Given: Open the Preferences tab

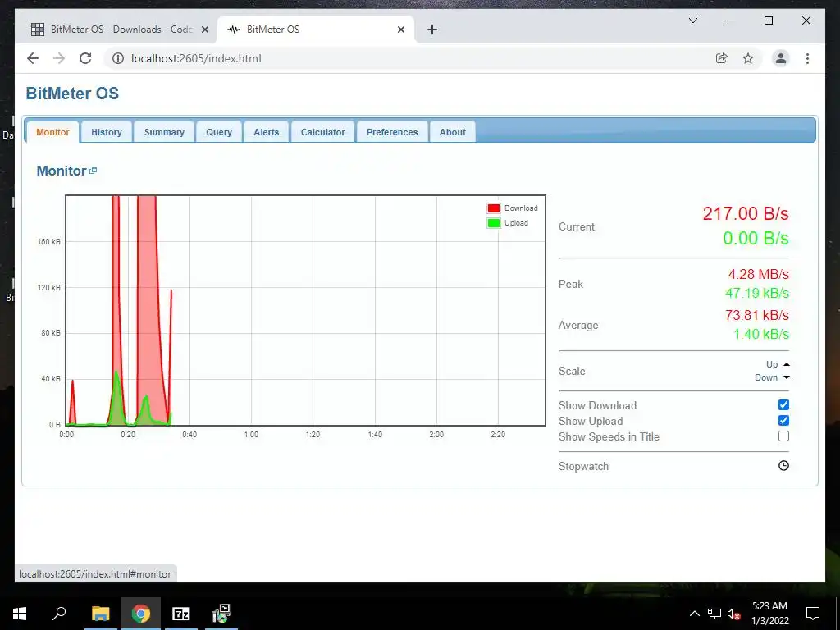Looking at the screenshot, I should click(x=392, y=132).
